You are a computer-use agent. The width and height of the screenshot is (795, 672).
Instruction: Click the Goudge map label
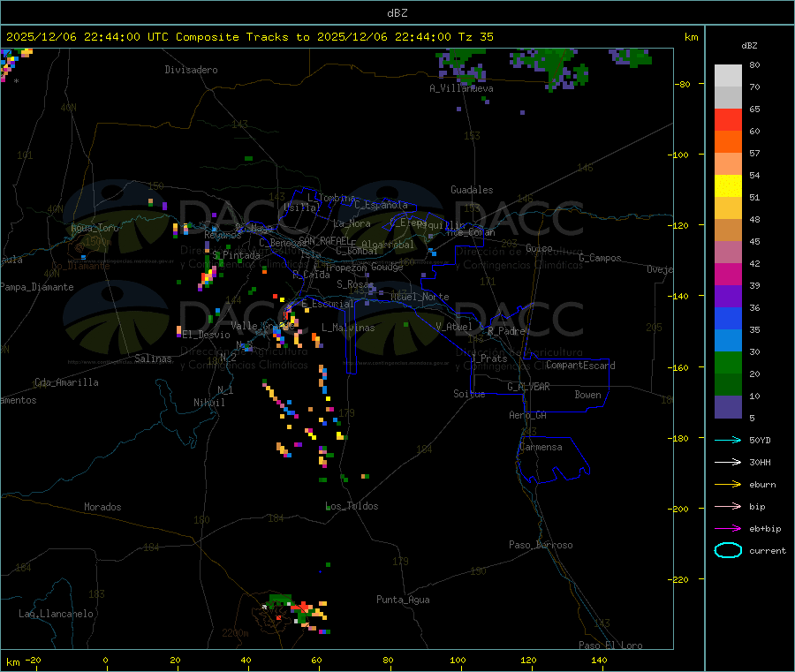pos(387,267)
